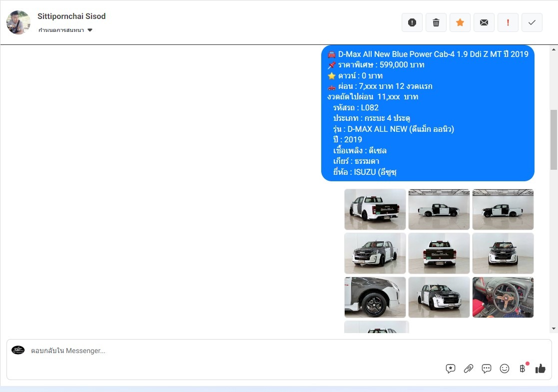The image size is (558, 392).
Task: Send a thumbs-up like
Action: click(541, 369)
